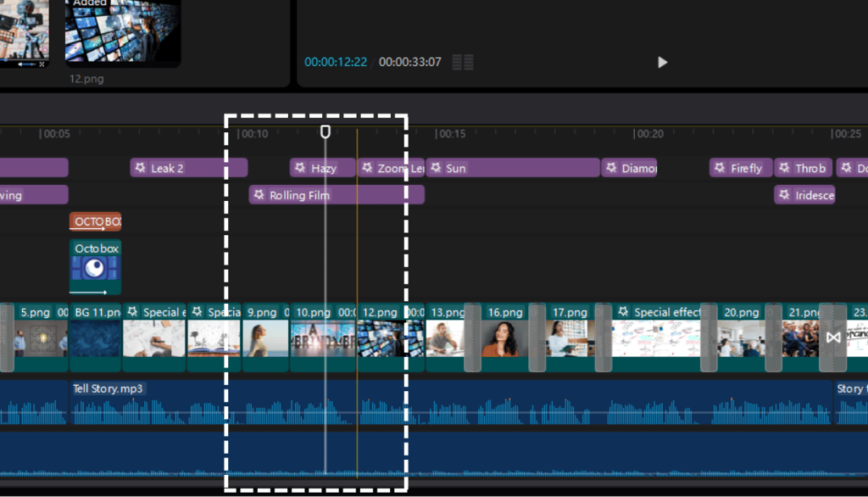Click the 00:15 mark on the ruler
Viewport: 868px width, 497px height.
451,133
